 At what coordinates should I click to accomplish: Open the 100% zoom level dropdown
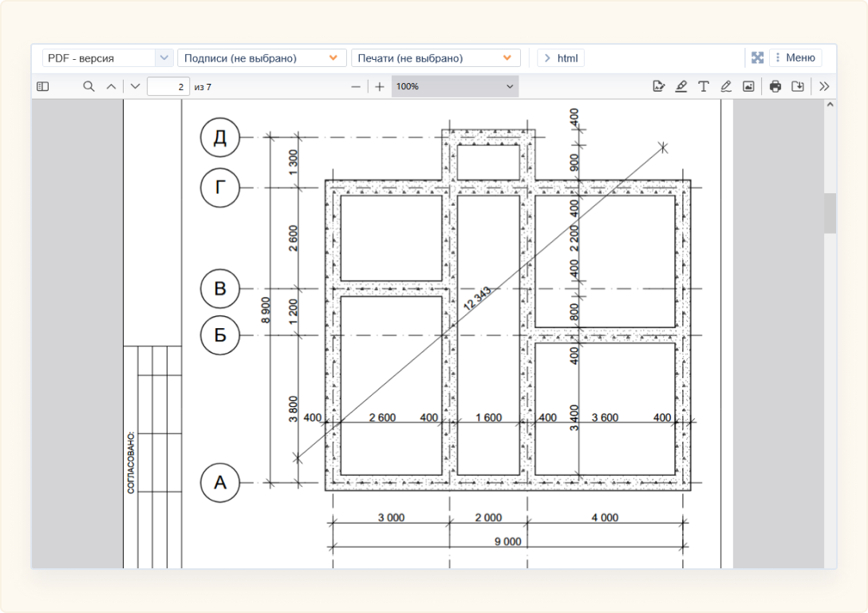455,86
